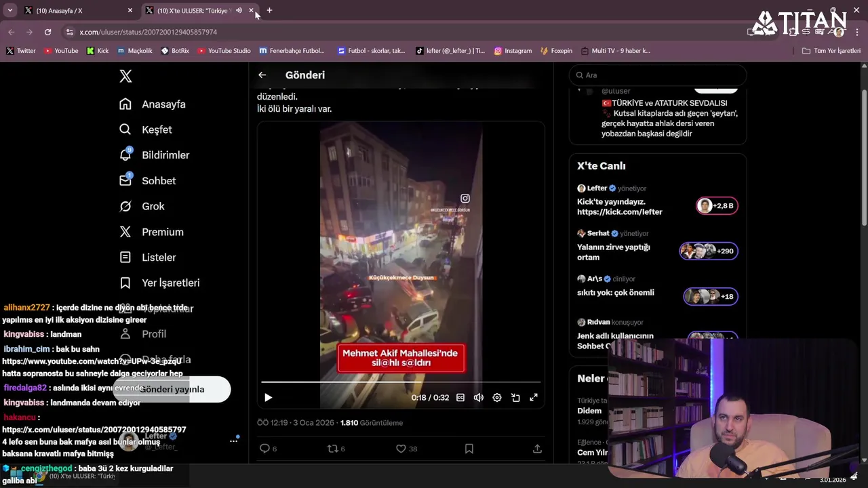Open Kick bookmark
This screenshot has width=868, height=488.
pyautogui.click(x=98, y=51)
